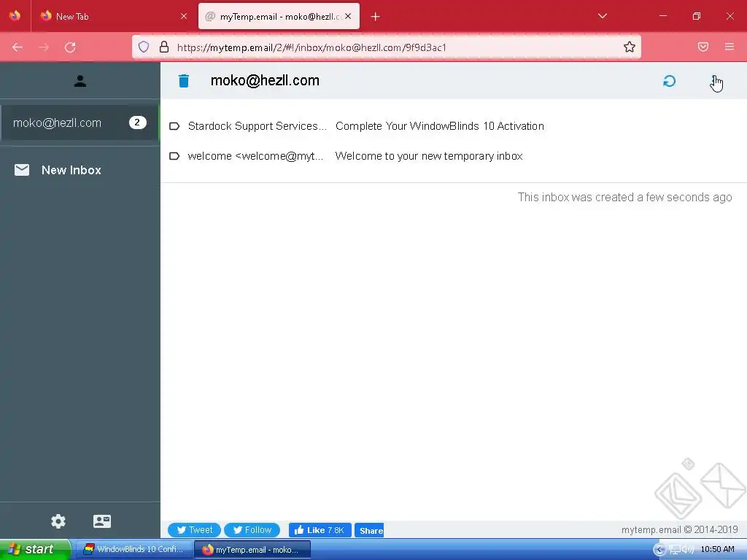
Task: Close the myTemp.email tab
Action: pos(348,16)
